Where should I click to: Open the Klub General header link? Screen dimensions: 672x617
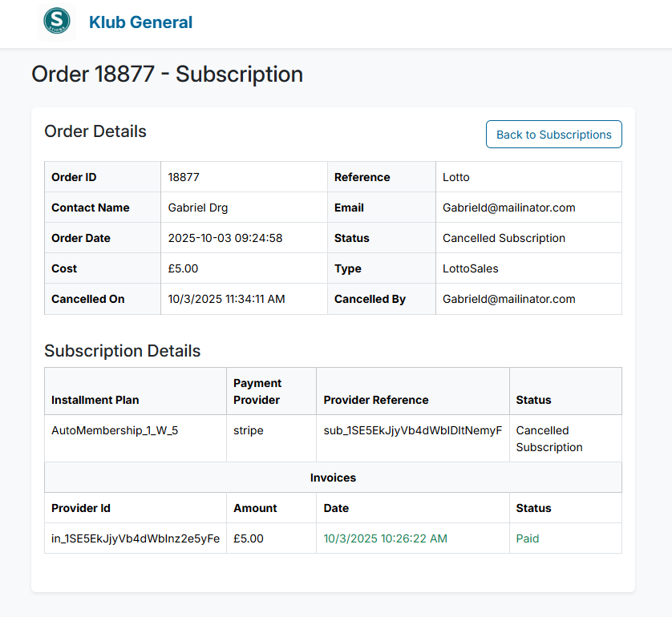point(140,22)
